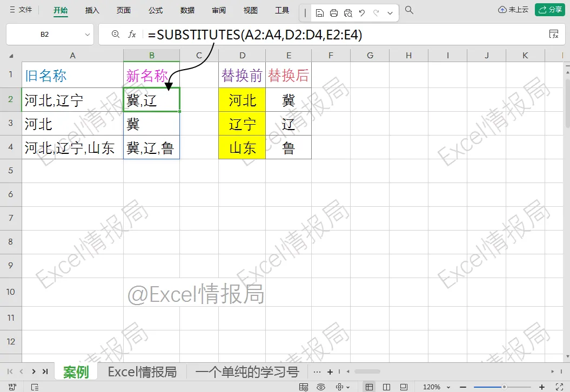
Task: Switch to the 页面 ribbon tab
Action: tap(124, 10)
